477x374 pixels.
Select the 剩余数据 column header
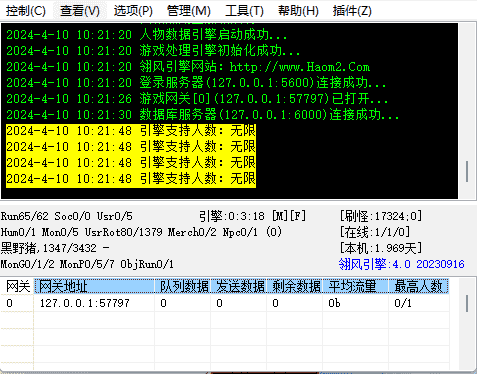click(x=295, y=286)
